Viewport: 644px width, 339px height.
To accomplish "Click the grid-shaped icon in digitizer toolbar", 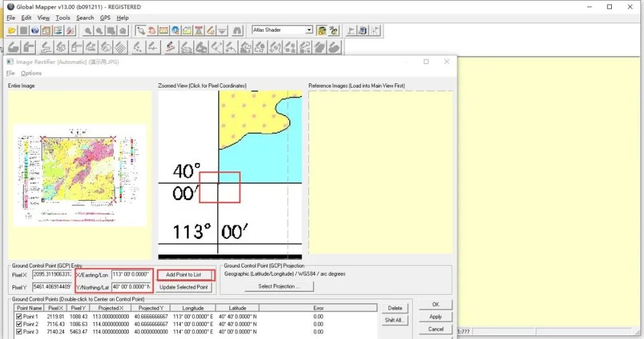I will (x=120, y=48).
